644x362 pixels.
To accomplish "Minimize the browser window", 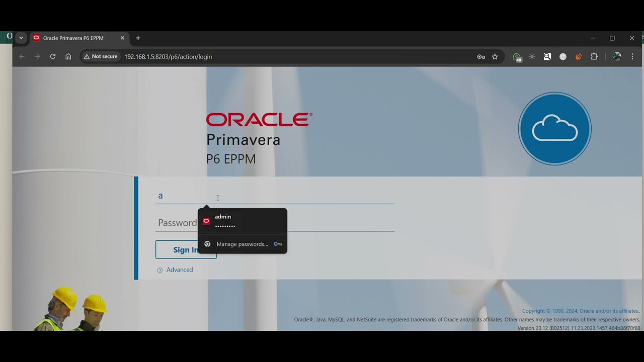I will tap(593, 38).
